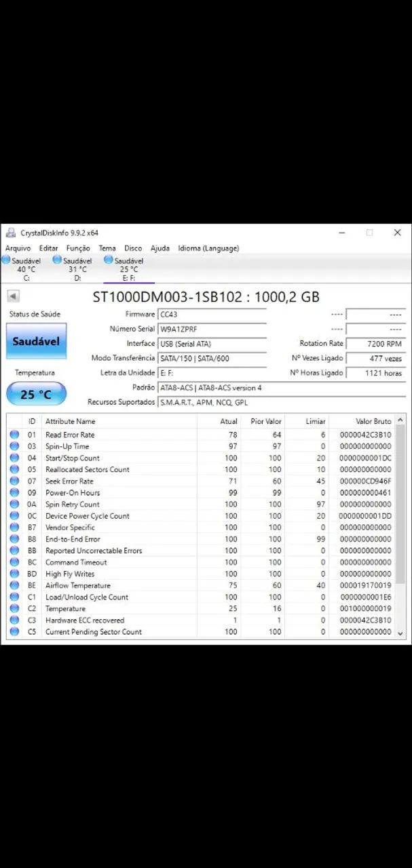The width and height of the screenshot is (412, 868).
Task: Click the Interface field USB (Serial ATA)
Action: [x=212, y=344]
